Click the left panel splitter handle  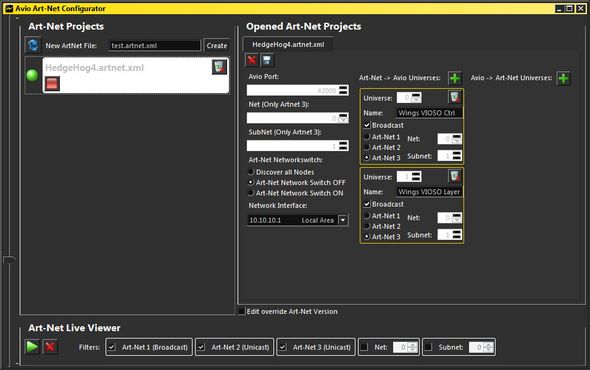(9, 259)
